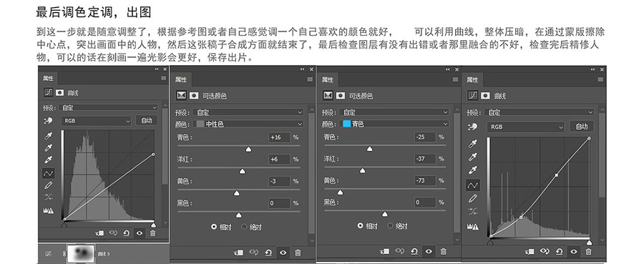Collapse leftmost Curves panel with double-arrow icon
644x264 pixels.
click(157, 69)
